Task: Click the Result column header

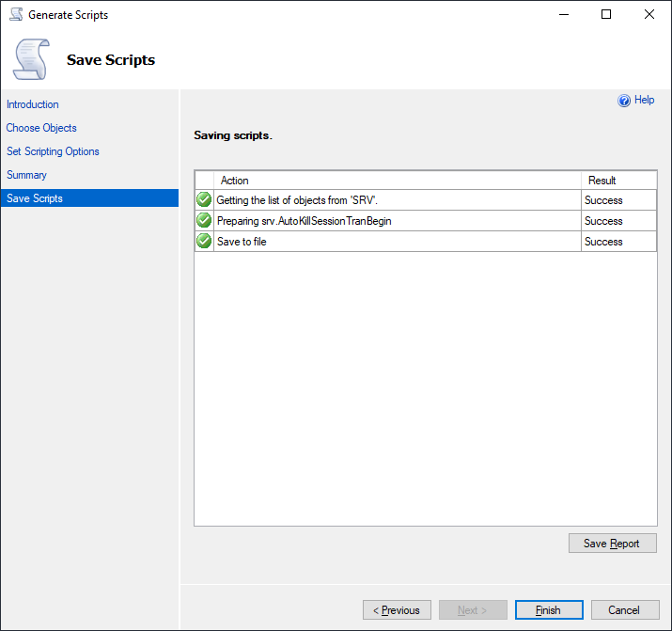Action: pyautogui.click(x=602, y=181)
